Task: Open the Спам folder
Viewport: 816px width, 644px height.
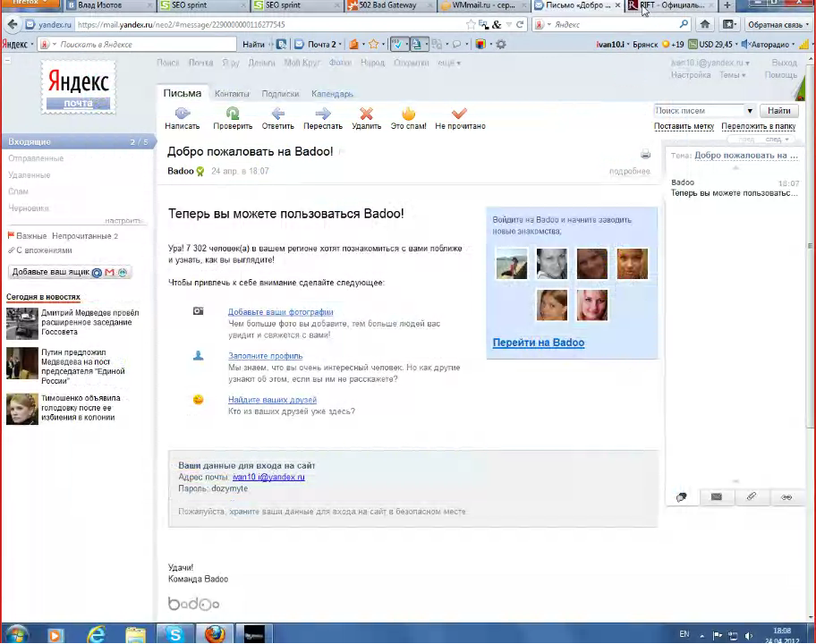Action: tap(18, 191)
